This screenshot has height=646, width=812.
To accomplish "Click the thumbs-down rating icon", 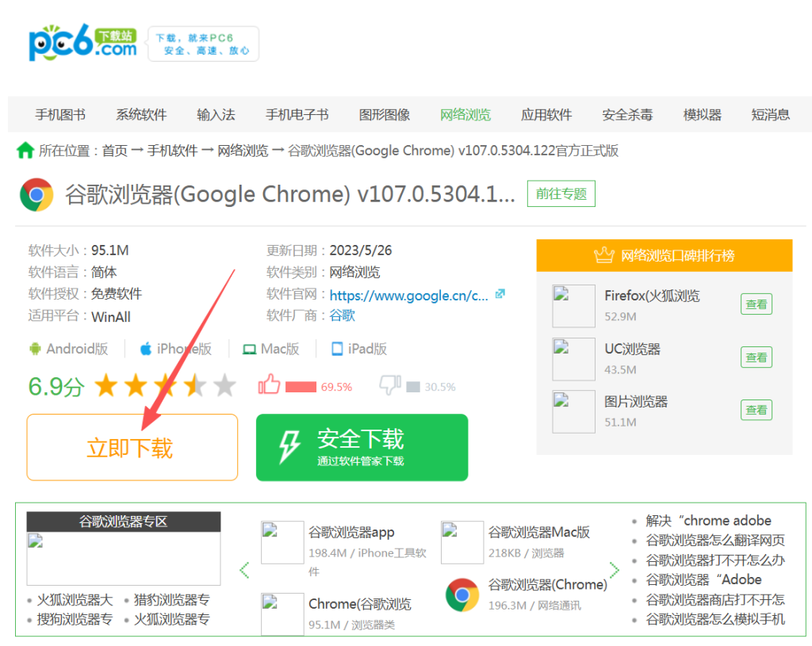I will pyautogui.click(x=390, y=386).
